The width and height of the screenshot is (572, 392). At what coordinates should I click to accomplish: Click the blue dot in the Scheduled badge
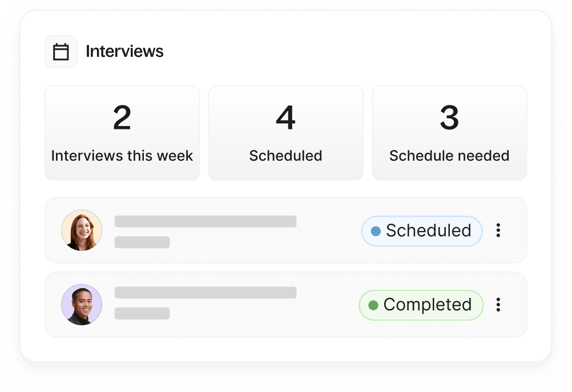pyautogui.click(x=376, y=231)
